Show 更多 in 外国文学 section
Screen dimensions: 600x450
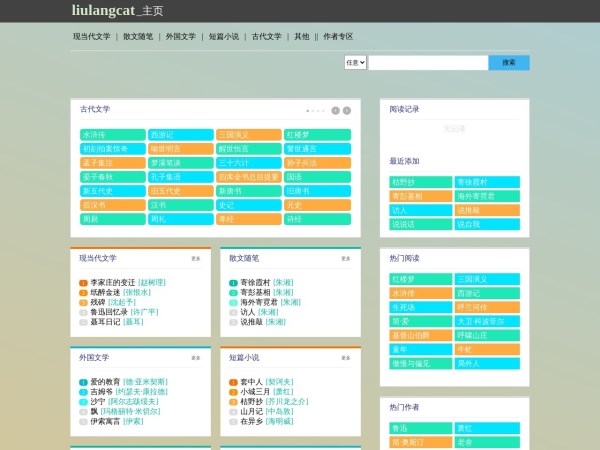[x=196, y=357]
